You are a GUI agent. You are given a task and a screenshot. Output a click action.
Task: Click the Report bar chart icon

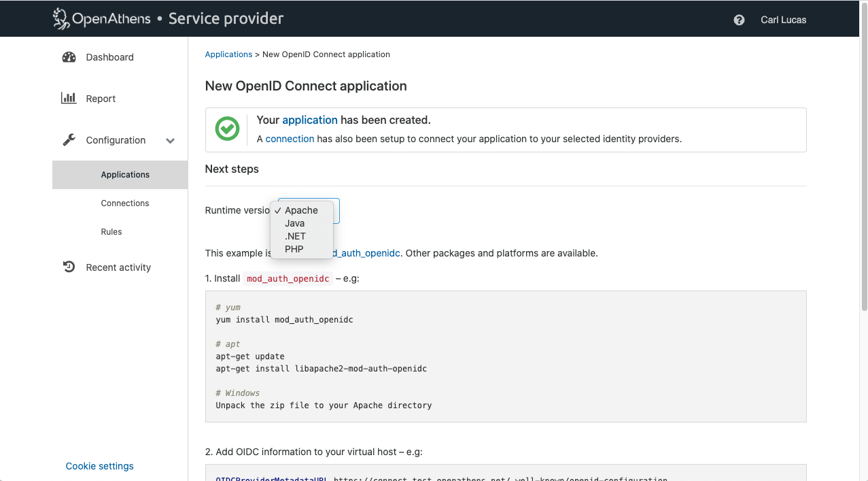pos(69,98)
